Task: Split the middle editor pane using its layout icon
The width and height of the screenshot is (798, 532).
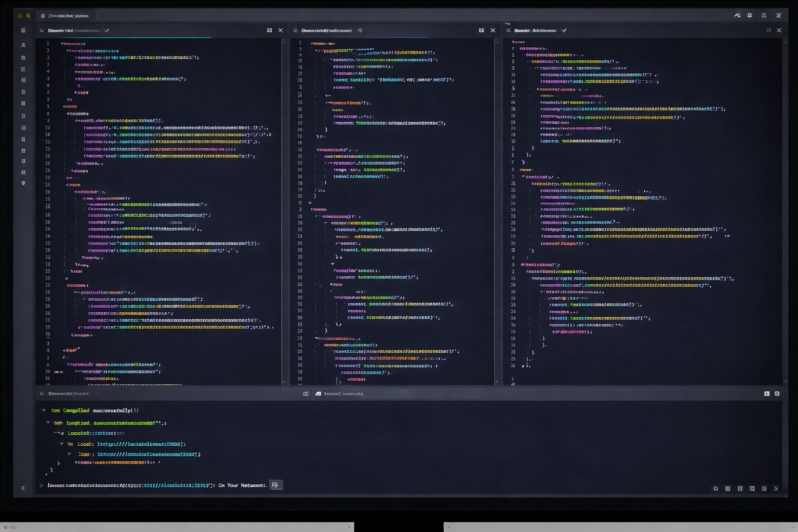Action: 481,31
